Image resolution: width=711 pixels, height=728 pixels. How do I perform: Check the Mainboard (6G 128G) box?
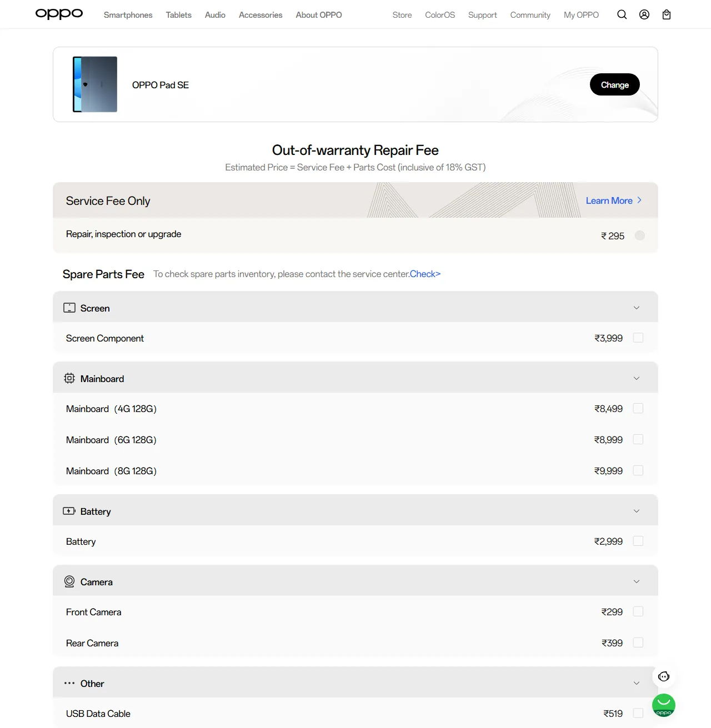[638, 439]
